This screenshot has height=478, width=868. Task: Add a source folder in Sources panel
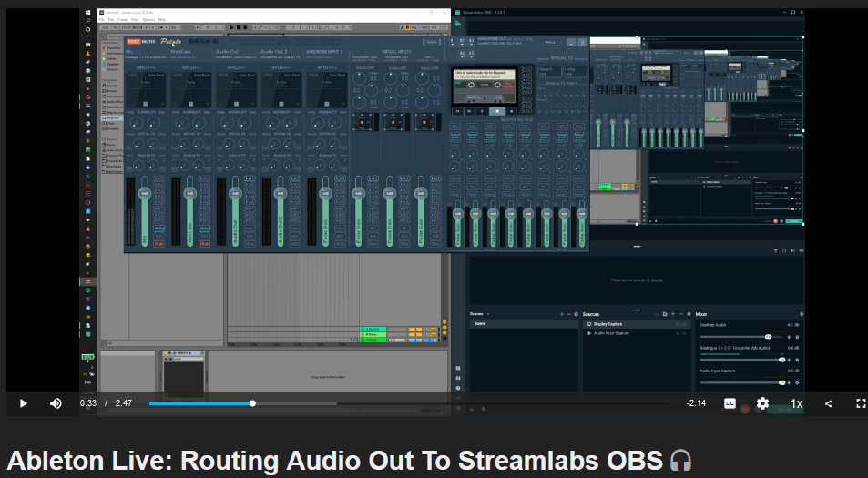pyautogui.click(x=665, y=314)
